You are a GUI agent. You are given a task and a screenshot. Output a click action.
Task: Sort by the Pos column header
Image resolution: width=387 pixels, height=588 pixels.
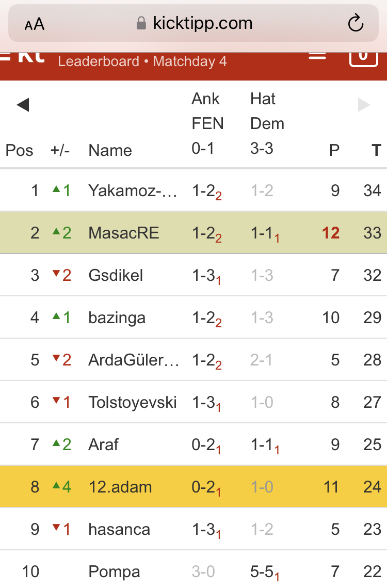(x=19, y=151)
